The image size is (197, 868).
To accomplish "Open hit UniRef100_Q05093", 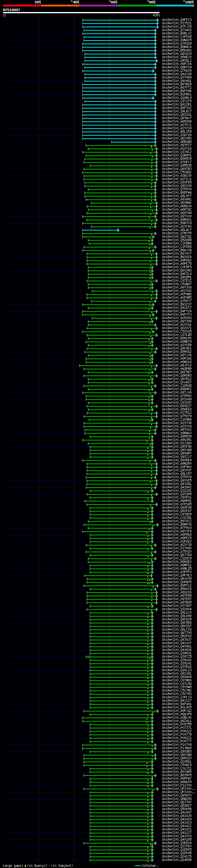I will point(176,318).
